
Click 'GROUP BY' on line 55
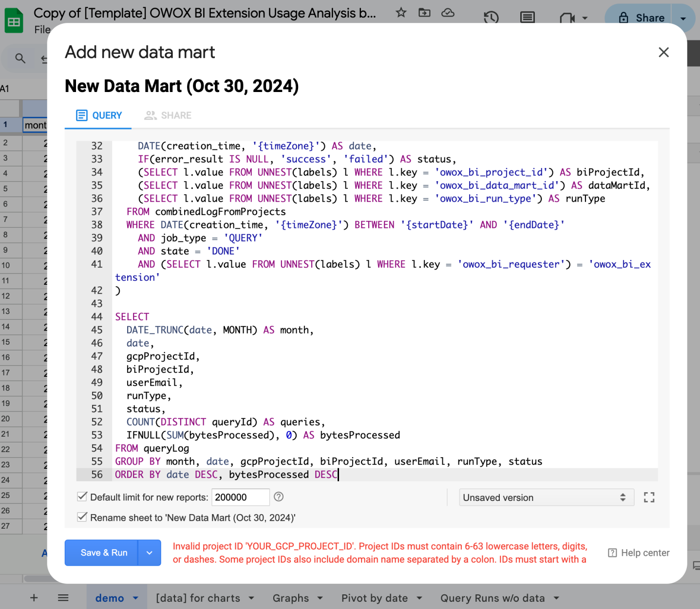pos(137,461)
